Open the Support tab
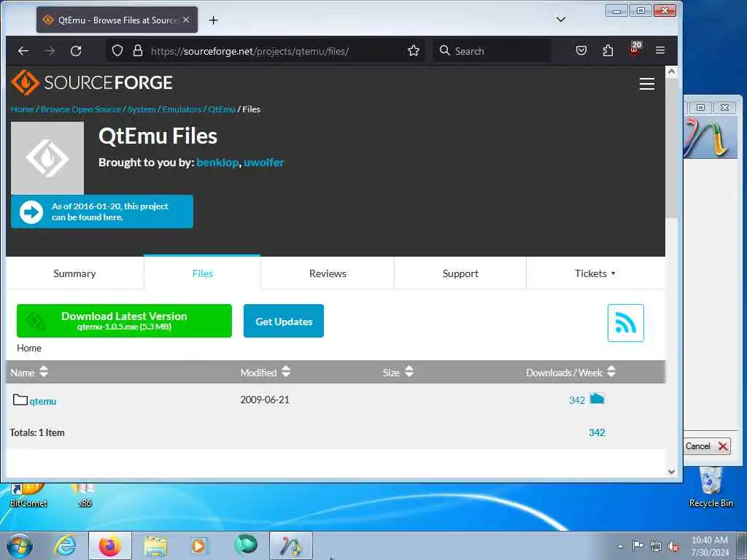Image resolution: width=747 pixels, height=560 pixels. click(460, 273)
